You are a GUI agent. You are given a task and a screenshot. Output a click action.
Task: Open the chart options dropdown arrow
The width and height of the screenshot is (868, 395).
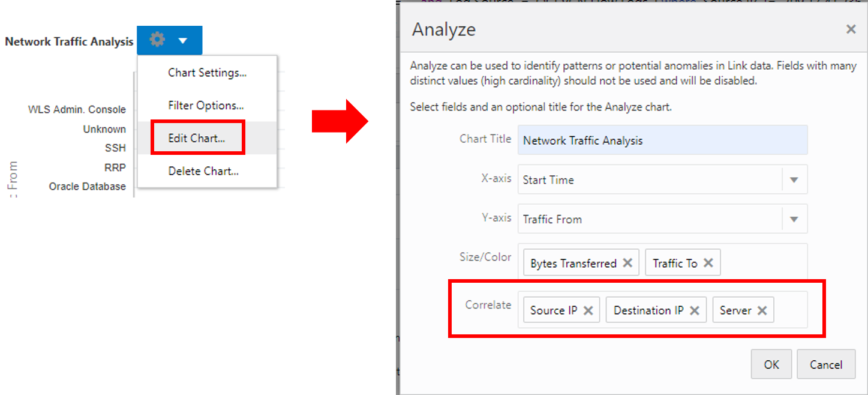(x=183, y=41)
